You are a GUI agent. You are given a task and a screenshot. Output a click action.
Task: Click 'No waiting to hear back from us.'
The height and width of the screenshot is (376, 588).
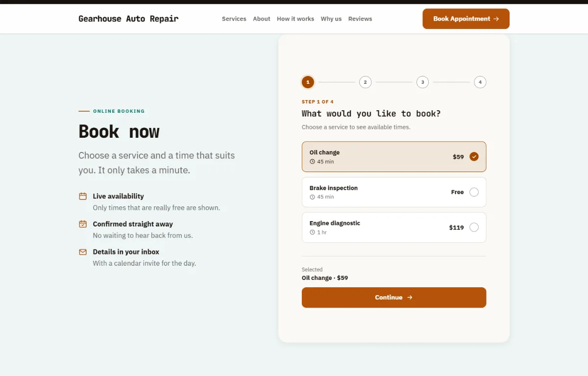[x=143, y=235]
